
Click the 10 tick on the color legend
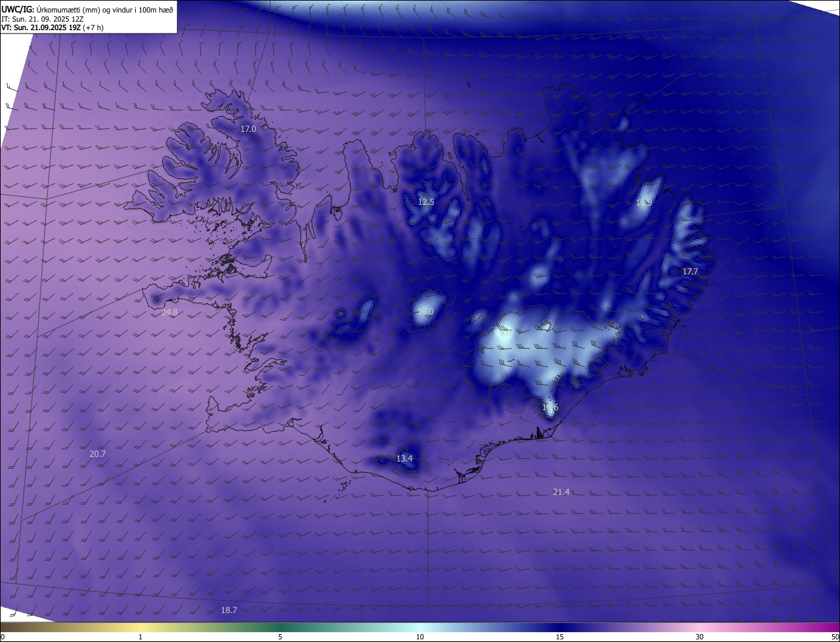pyautogui.click(x=420, y=637)
